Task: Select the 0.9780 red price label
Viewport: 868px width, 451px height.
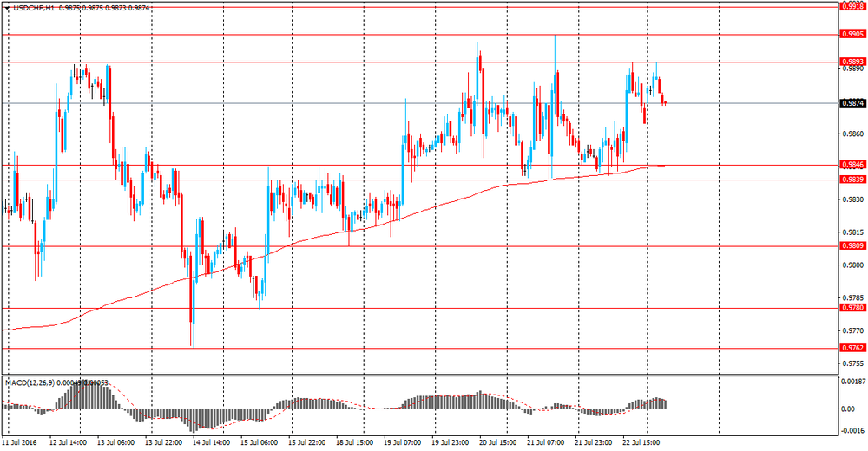Action: pyautogui.click(x=852, y=308)
